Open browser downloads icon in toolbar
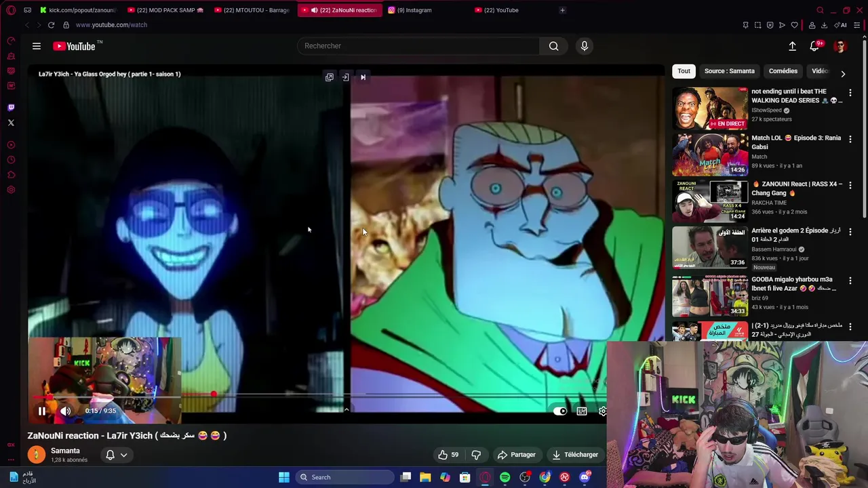 click(x=824, y=25)
